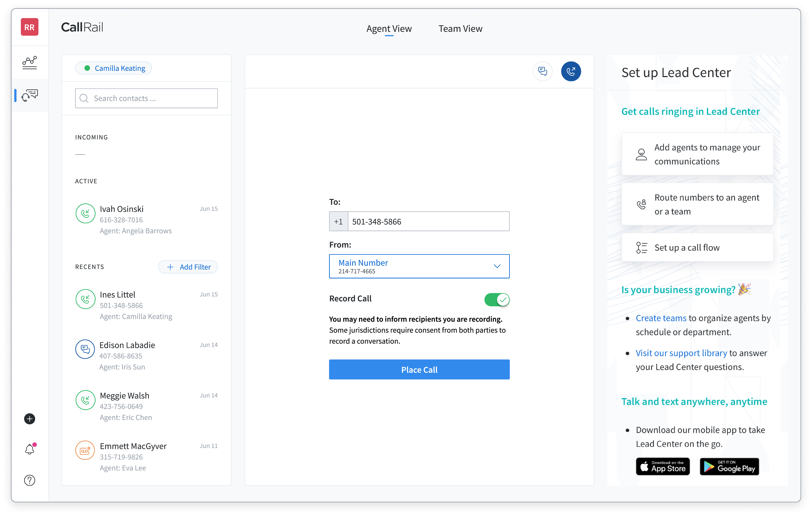Click the message icon next to Edison Labadie

85,349
